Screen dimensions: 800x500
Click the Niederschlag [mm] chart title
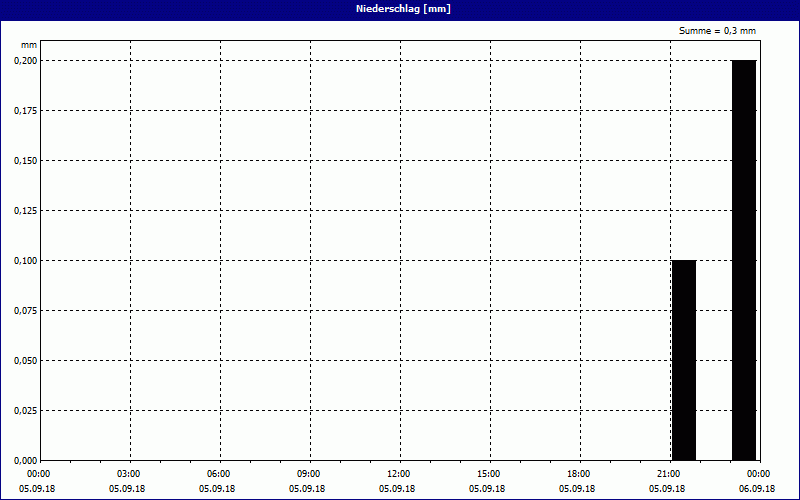pyautogui.click(x=399, y=9)
